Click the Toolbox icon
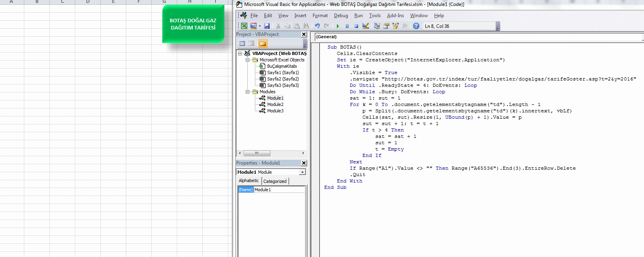Screen dimensions: 644x257 pos(405,26)
